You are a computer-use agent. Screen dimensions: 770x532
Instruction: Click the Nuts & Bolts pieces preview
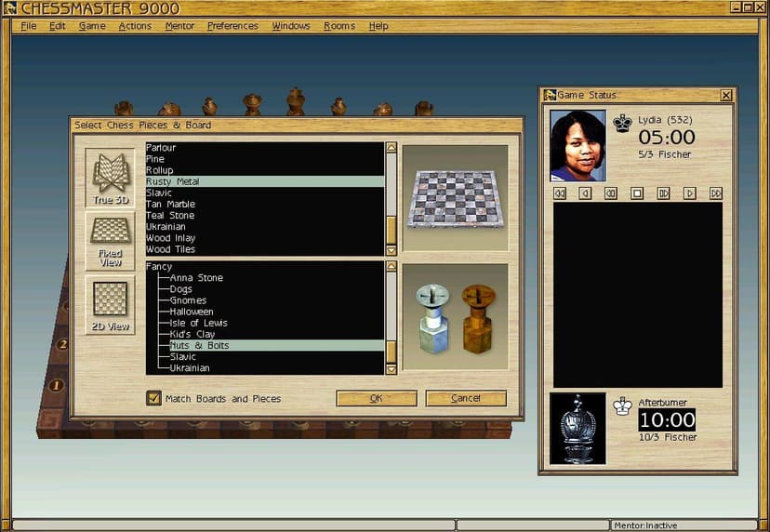point(456,317)
